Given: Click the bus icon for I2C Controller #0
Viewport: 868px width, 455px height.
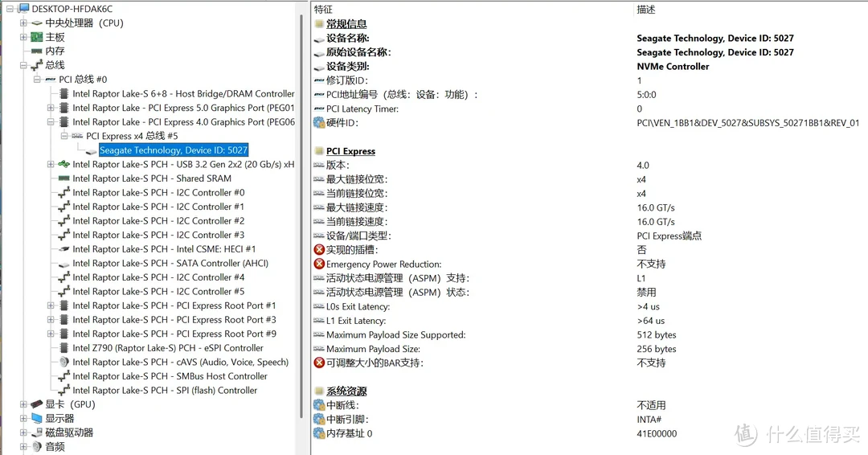Looking at the screenshot, I should point(63,193).
